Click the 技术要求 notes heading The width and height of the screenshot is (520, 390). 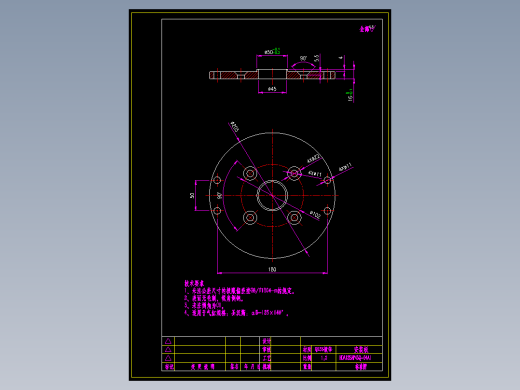pos(194,283)
